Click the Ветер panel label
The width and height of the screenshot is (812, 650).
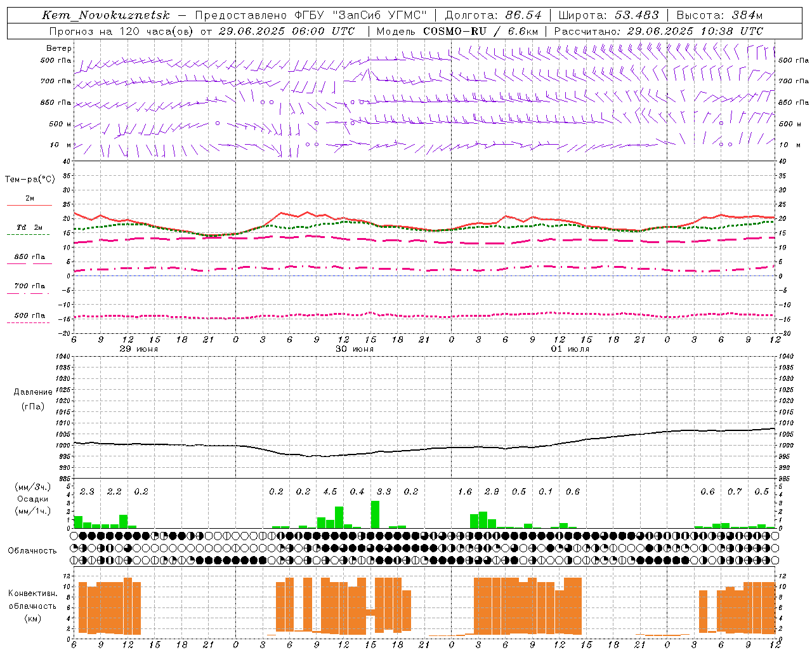(x=59, y=48)
